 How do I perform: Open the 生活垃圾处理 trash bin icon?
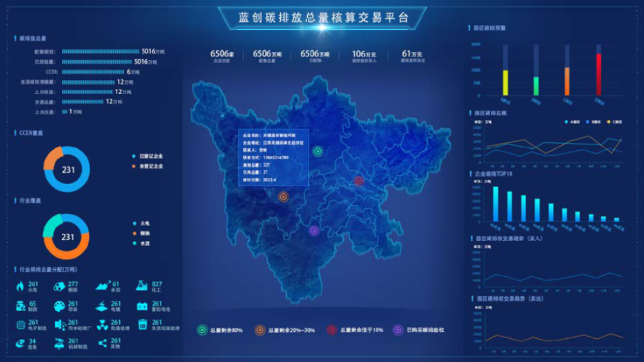point(141,325)
